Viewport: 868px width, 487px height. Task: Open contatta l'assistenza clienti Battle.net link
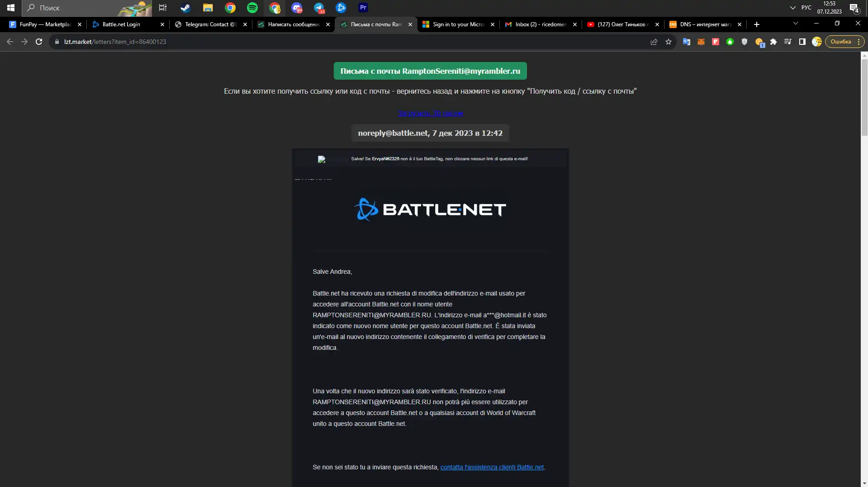[x=492, y=467]
